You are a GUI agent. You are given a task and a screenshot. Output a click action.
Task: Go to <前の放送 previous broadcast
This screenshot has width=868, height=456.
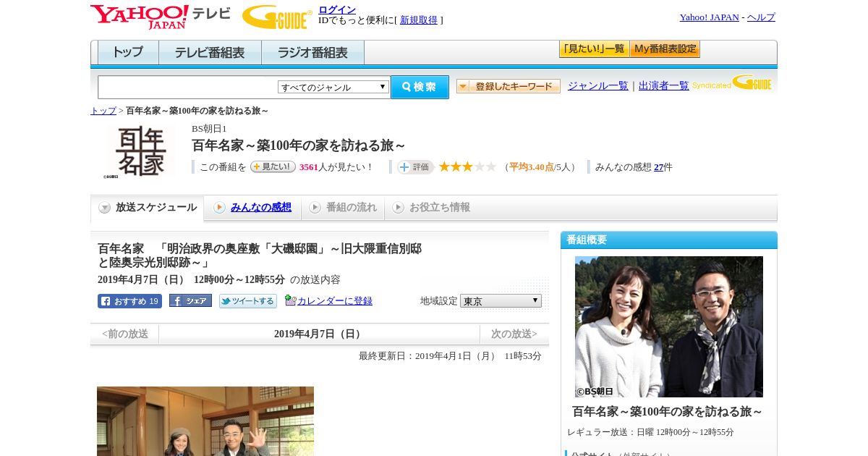coord(125,334)
